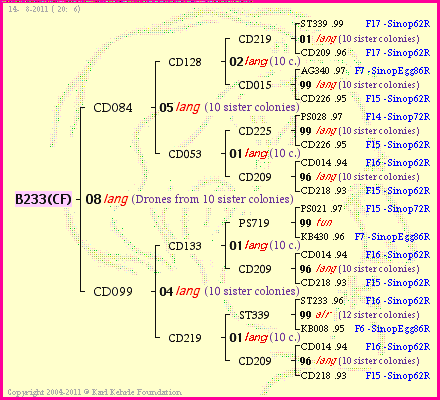Screen dimensions: 440x400
Task: Click 'F16 -Sinop62R' beside ST233 .96
Action: tap(398, 301)
